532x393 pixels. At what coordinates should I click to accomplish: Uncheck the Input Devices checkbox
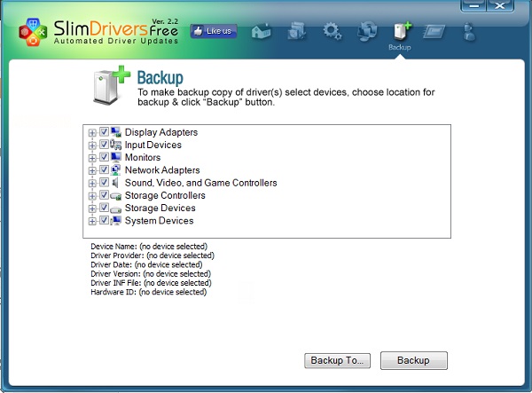104,145
